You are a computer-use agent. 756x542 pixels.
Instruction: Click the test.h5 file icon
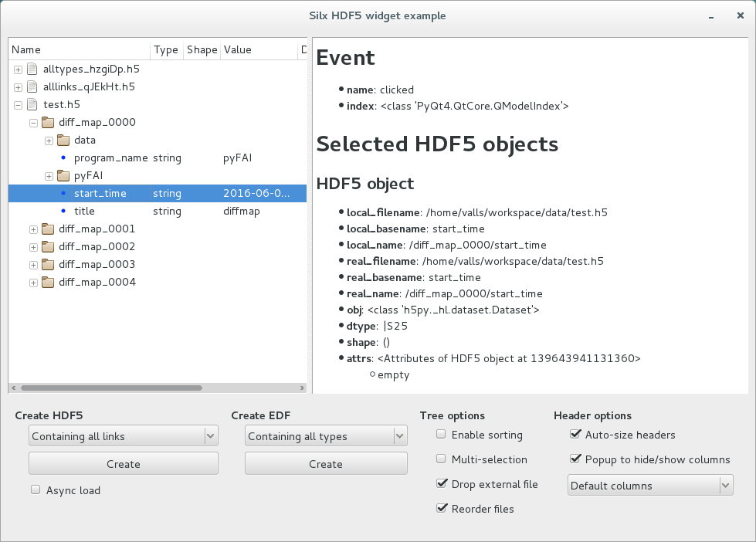32,105
